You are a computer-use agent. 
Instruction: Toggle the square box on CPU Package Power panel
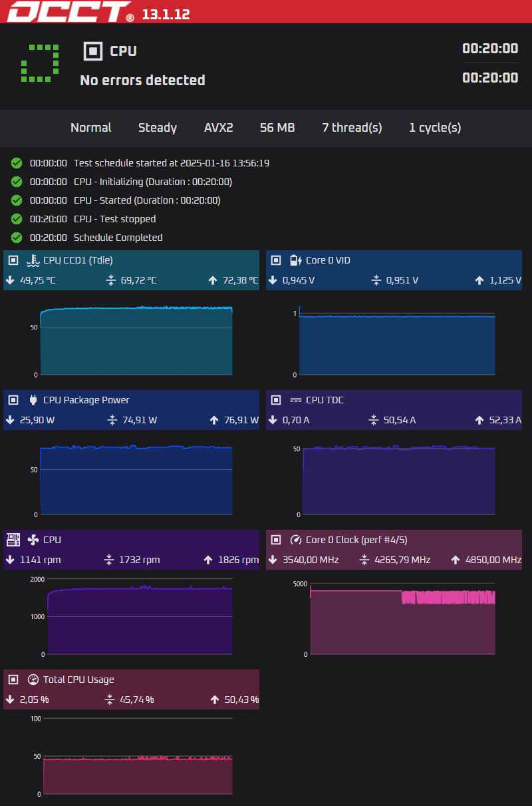13,400
